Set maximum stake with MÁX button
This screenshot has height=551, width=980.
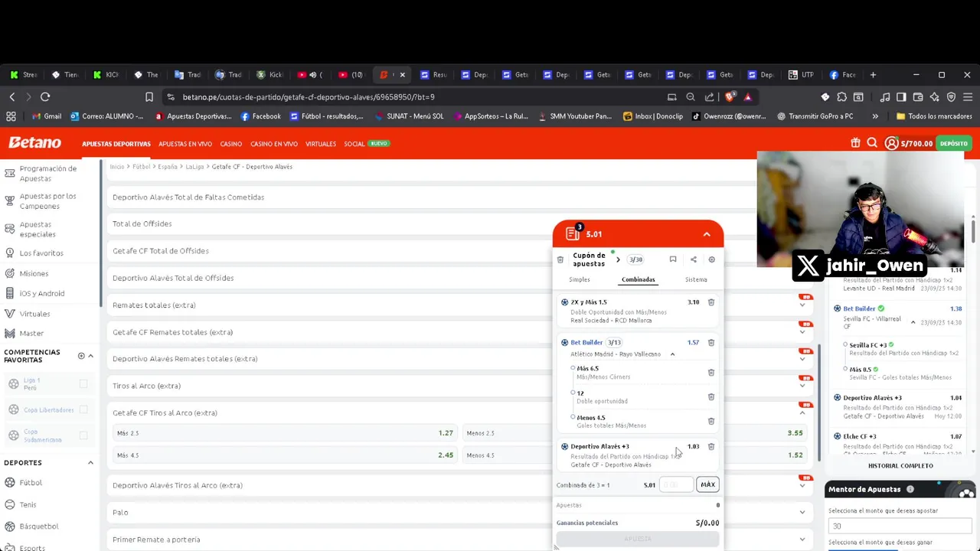(x=707, y=484)
